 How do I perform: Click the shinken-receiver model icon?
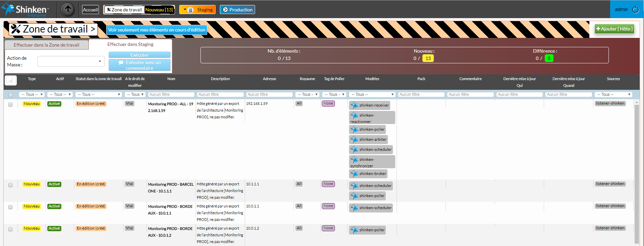coord(354,105)
